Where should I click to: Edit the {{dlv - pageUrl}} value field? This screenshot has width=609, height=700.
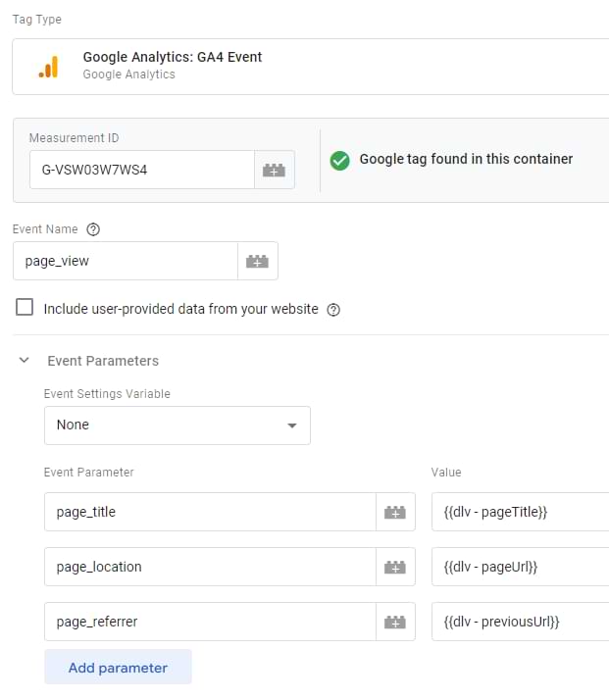pos(520,567)
